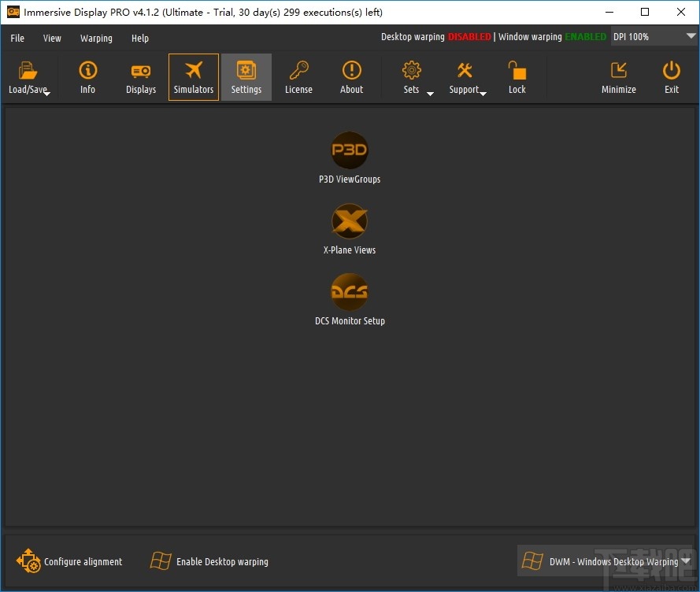
Task: Open DCS Monitor Setup icon
Action: pos(350,292)
